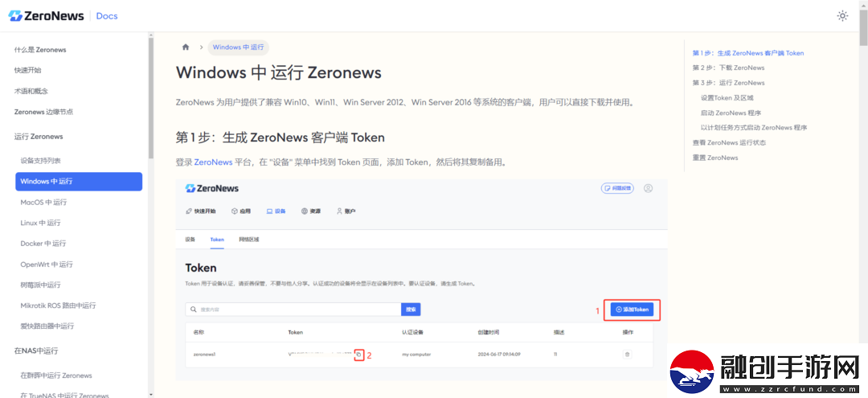Jump to '重置 ZeroNews' in the contents

pos(715,158)
